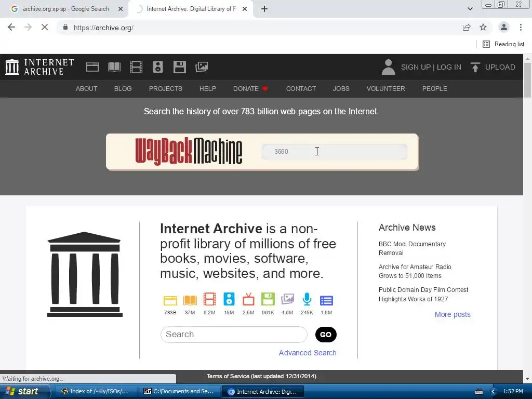Focus the archive Search text box
This screenshot has height=399, width=532.
[x=234, y=335]
